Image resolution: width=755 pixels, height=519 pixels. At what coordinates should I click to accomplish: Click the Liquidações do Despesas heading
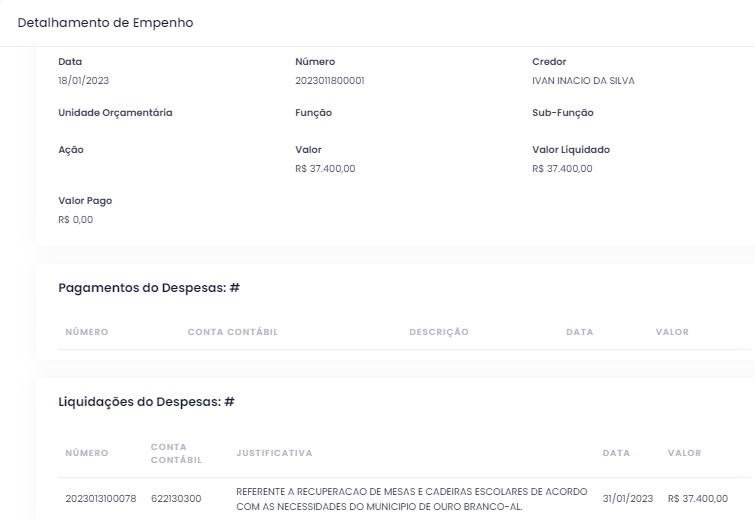click(x=146, y=402)
